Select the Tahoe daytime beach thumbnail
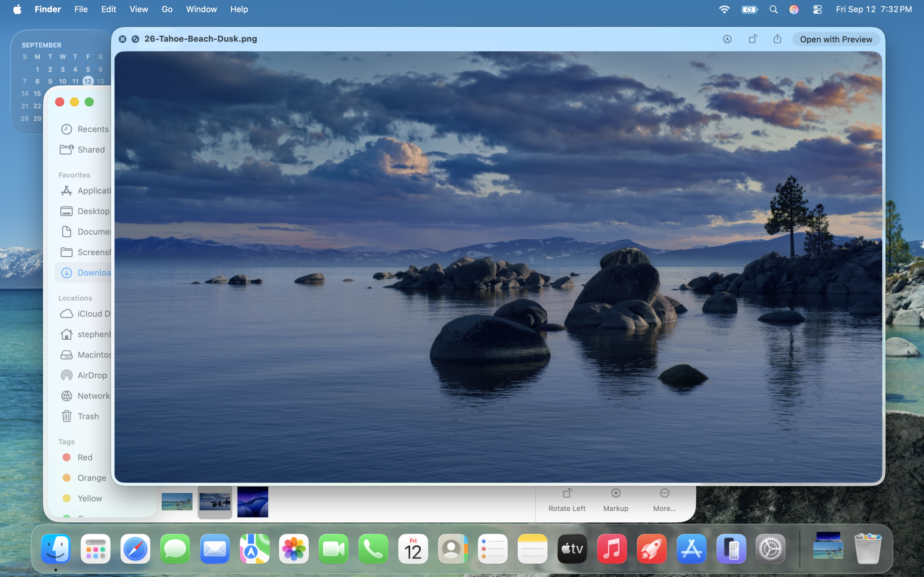924x577 pixels. point(177,501)
